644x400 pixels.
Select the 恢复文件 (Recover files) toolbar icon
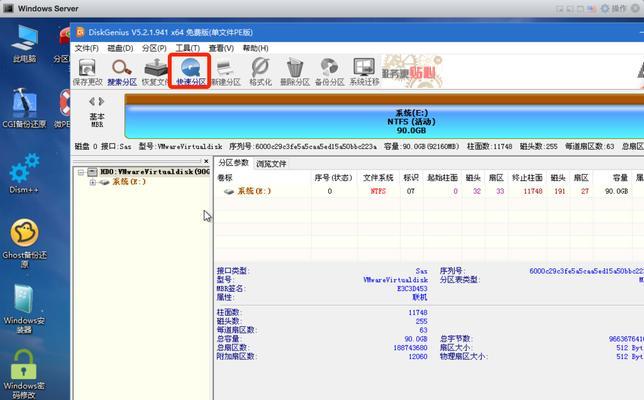[155, 72]
